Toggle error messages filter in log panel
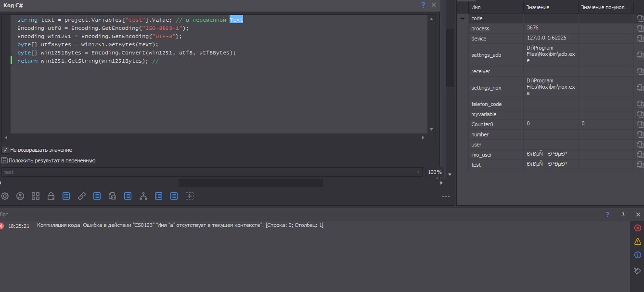The image size is (644, 292). (638, 228)
